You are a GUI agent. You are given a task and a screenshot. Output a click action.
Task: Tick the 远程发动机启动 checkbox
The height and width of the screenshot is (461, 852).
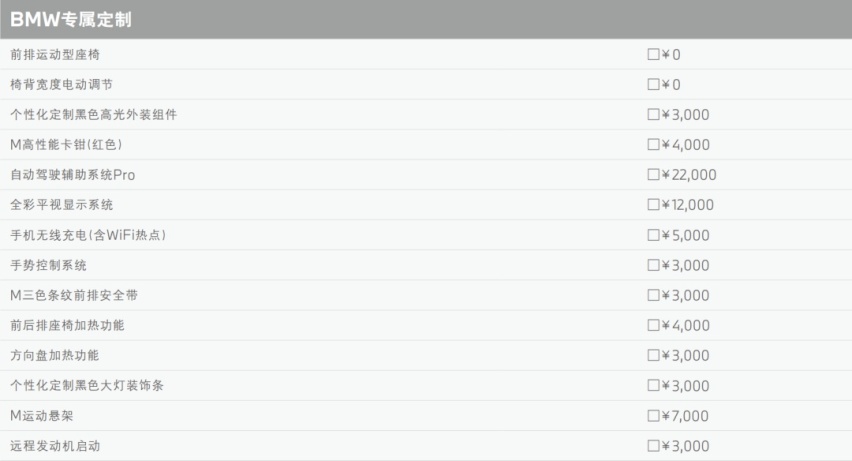653,446
